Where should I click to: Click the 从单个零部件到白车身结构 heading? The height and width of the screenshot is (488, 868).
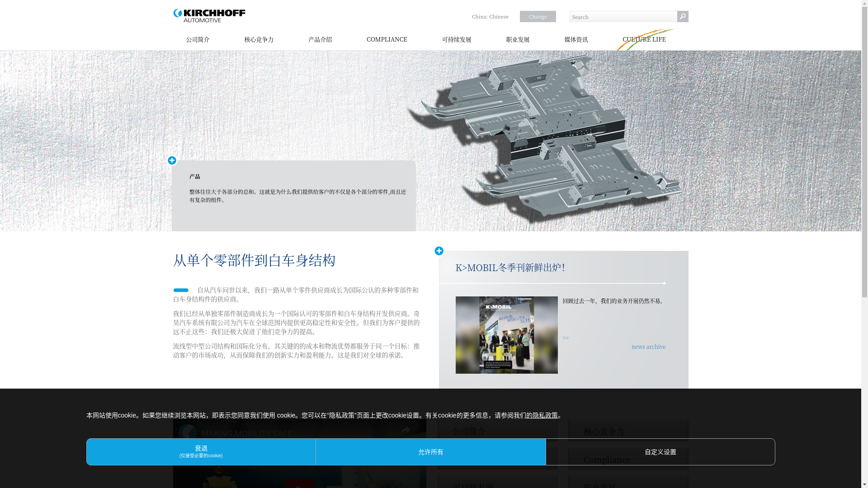(x=255, y=260)
